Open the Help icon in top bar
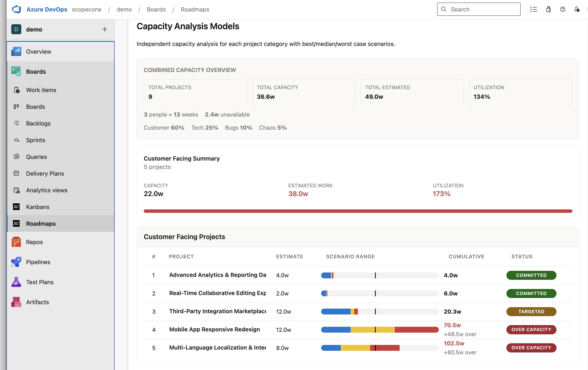Image resolution: width=588 pixels, height=370 pixels. tap(563, 9)
